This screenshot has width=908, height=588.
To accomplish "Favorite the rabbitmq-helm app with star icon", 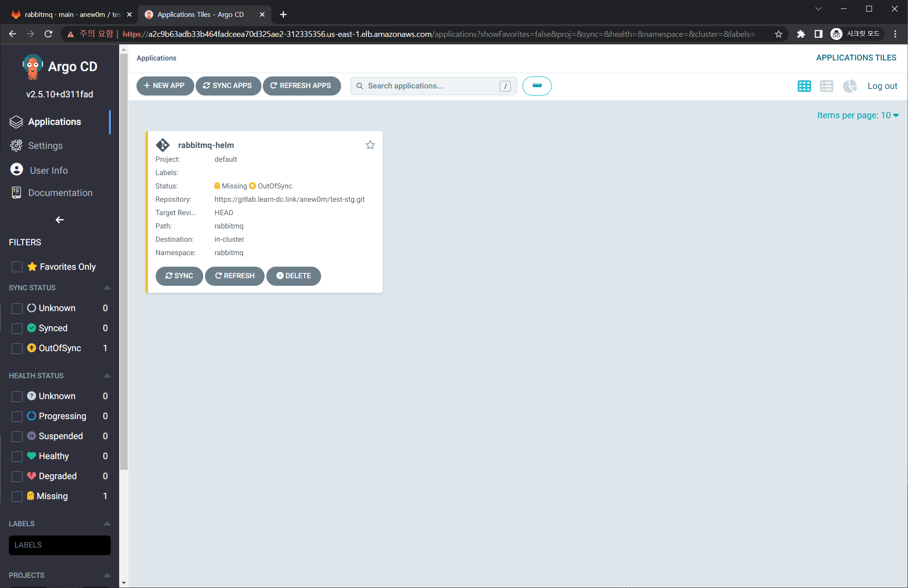I will [x=370, y=145].
